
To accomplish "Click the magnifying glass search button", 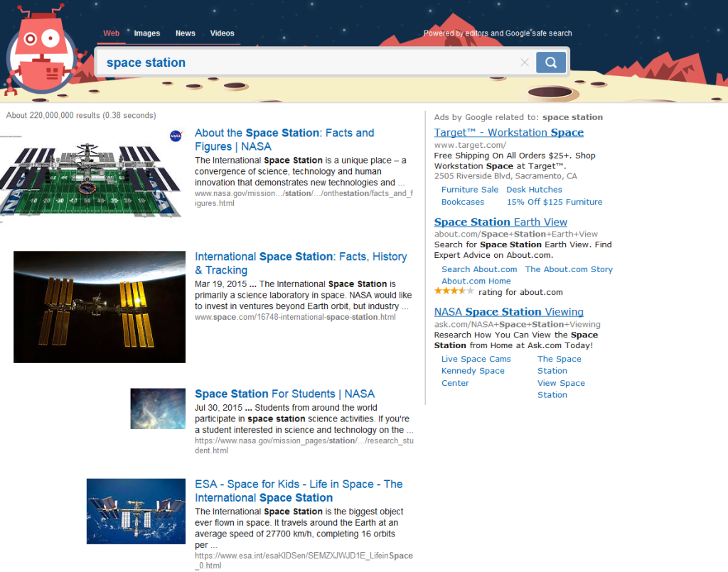I will pyautogui.click(x=550, y=63).
